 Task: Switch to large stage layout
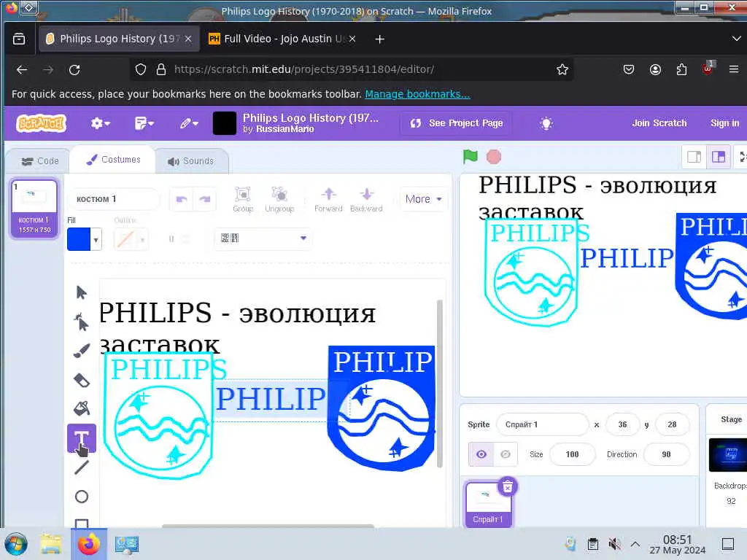click(719, 157)
